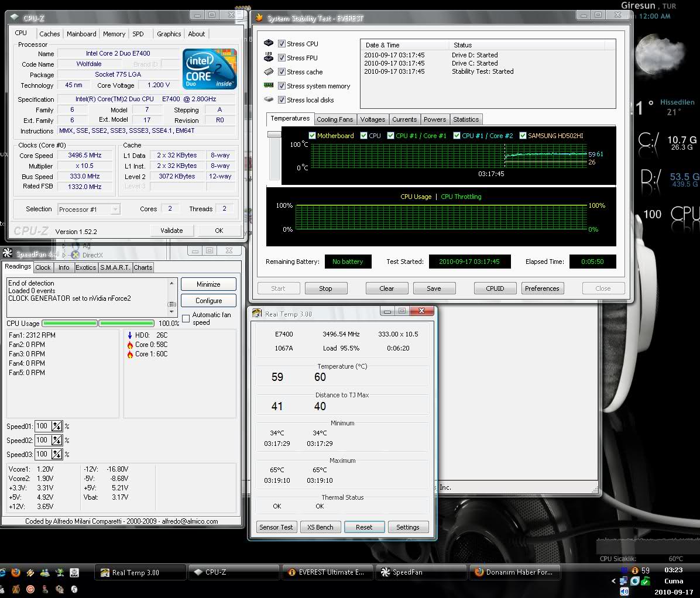The height and width of the screenshot is (598, 700).
Task: Uncheck CPU #1 / Core #1 legend box
Action: click(390, 136)
